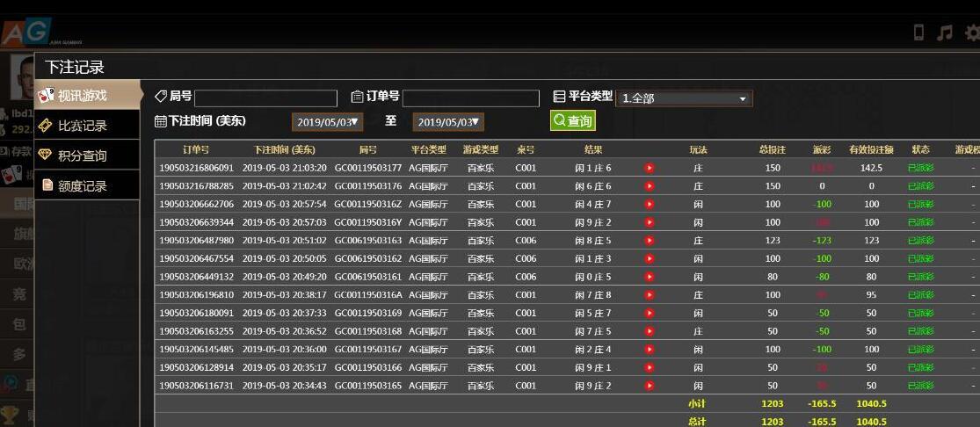The image size is (980, 427).
Task: Click round number GC00119503176
Action: pyautogui.click(x=368, y=186)
